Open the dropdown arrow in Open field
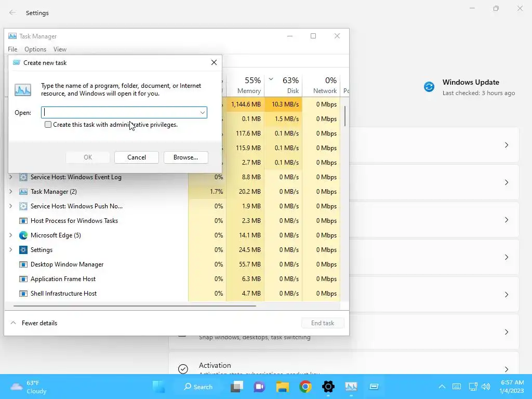The height and width of the screenshot is (399, 532). tap(202, 113)
